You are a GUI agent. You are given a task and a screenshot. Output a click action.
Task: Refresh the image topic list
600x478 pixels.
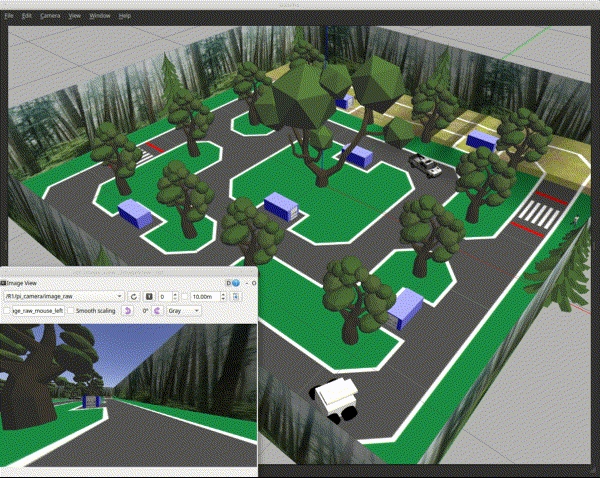(134, 297)
